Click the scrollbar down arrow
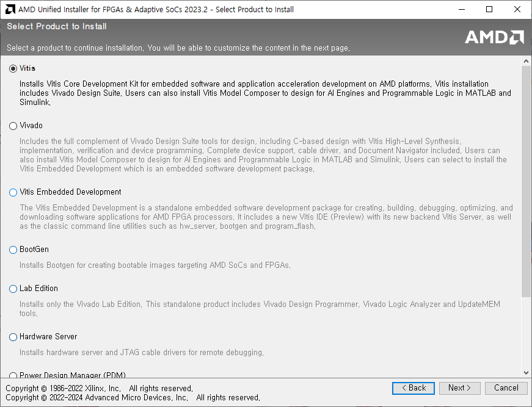This screenshot has width=532, height=407. pos(527,373)
